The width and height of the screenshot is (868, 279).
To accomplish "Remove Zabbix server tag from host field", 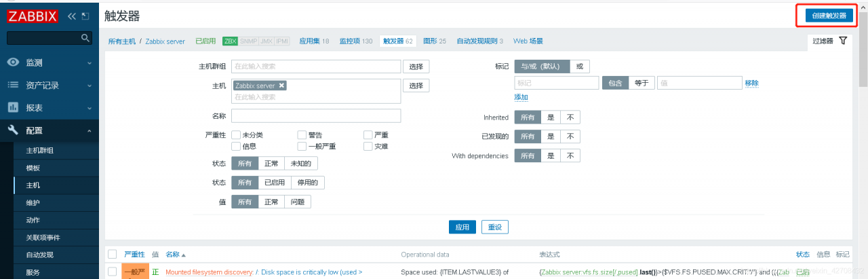I will [281, 86].
